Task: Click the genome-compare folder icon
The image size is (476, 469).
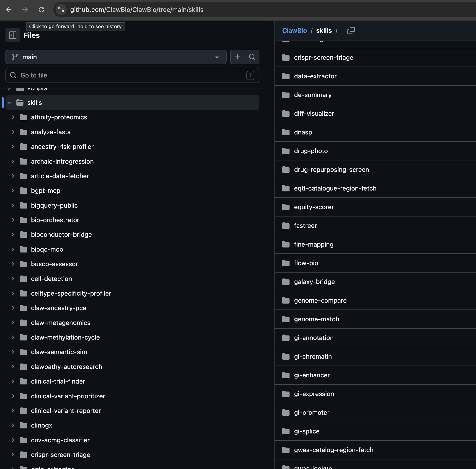Action: [x=286, y=301]
